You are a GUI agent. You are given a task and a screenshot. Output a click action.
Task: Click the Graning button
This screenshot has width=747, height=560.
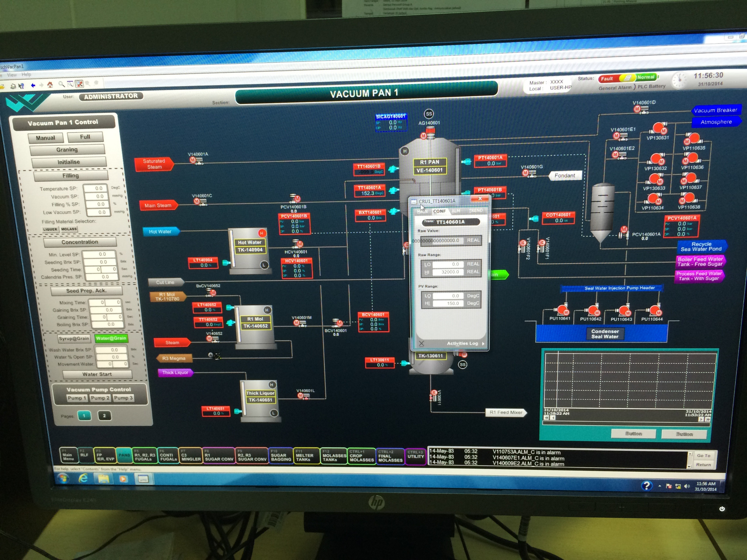[67, 150]
